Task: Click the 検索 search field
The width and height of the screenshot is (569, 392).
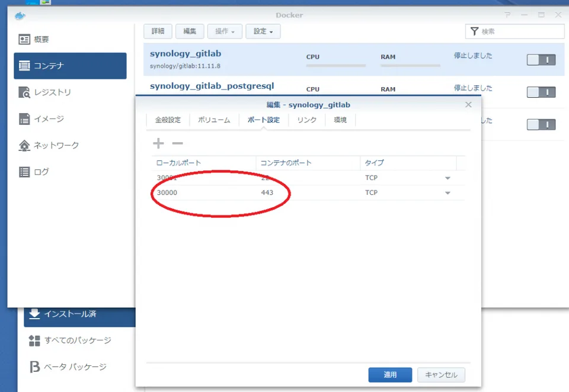Action: click(x=514, y=31)
